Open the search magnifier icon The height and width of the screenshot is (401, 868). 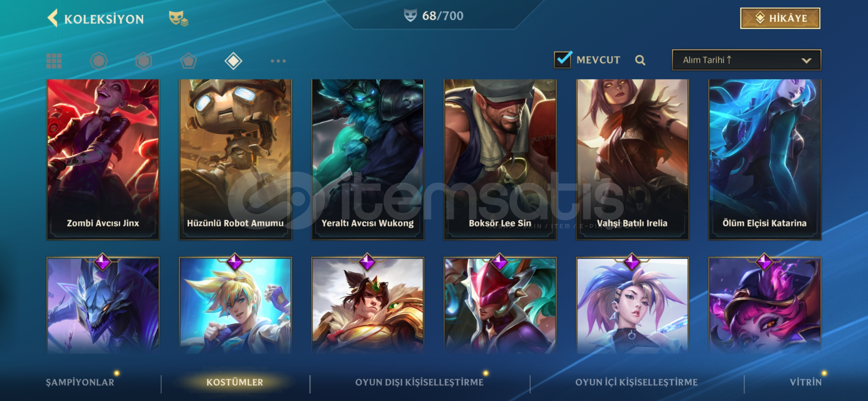[x=640, y=60]
